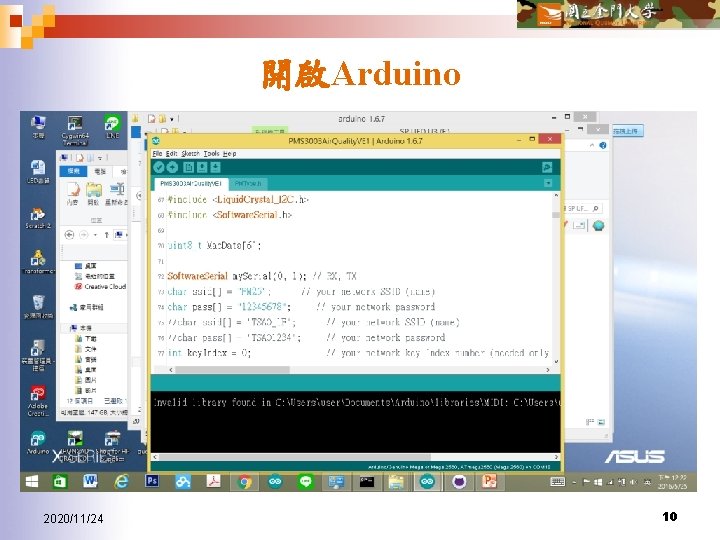
Task: Open the File menu in Arduino
Action: click(157, 153)
